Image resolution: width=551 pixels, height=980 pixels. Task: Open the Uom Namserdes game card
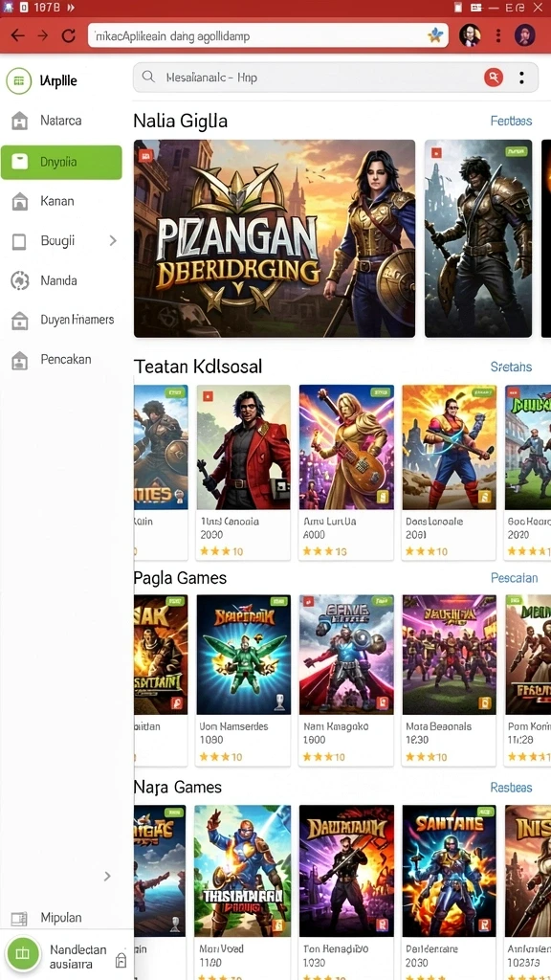point(243,680)
